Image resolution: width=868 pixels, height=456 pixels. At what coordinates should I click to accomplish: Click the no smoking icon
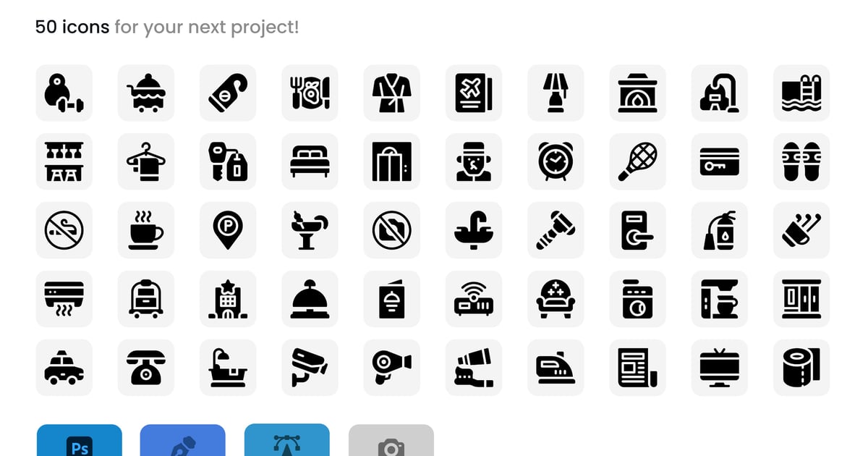pos(64,230)
